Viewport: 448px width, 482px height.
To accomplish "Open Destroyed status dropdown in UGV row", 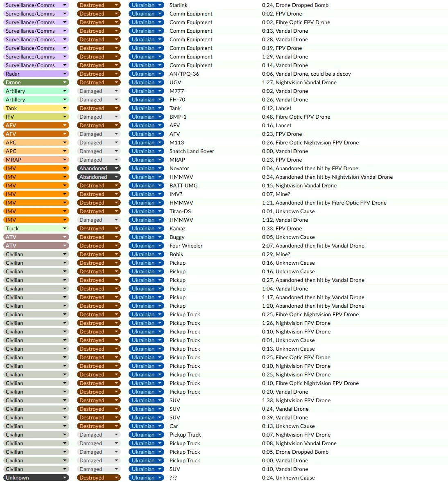I will (98, 82).
